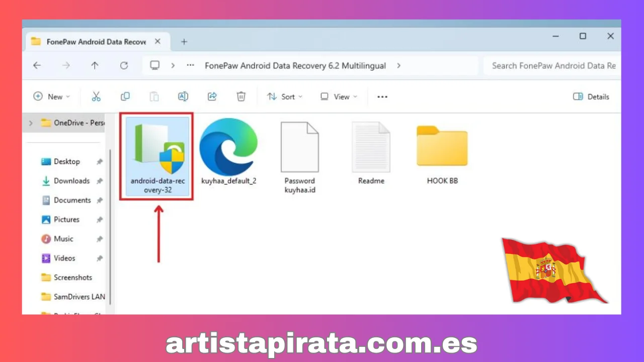Unpin Desktop from Quick access
The height and width of the screenshot is (362, 644).
[x=100, y=162]
